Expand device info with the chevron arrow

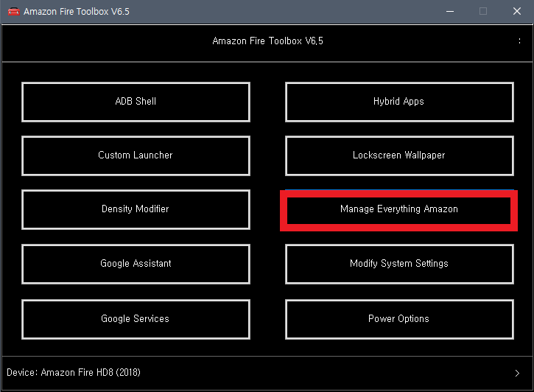coord(517,374)
